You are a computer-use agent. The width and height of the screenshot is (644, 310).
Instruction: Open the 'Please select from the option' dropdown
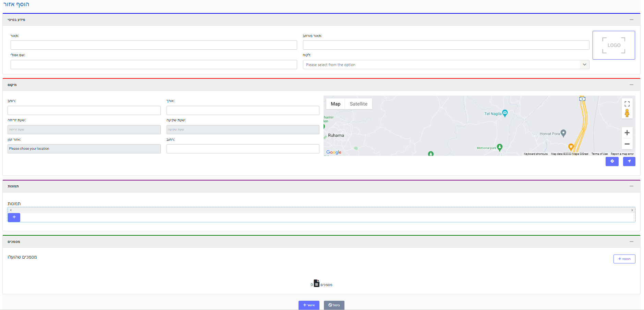coord(446,65)
